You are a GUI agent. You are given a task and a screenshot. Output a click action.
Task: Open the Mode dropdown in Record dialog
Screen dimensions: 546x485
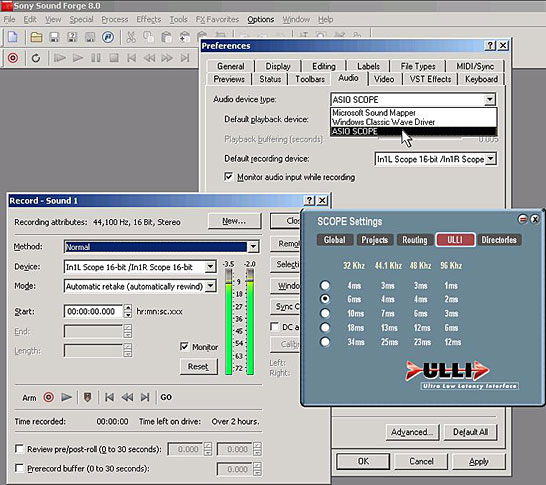pyautogui.click(x=211, y=286)
